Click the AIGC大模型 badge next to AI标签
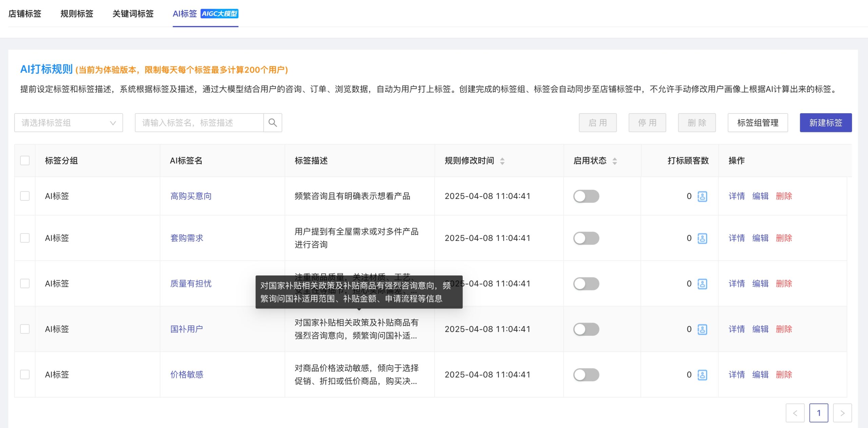 click(x=220, y=14)
